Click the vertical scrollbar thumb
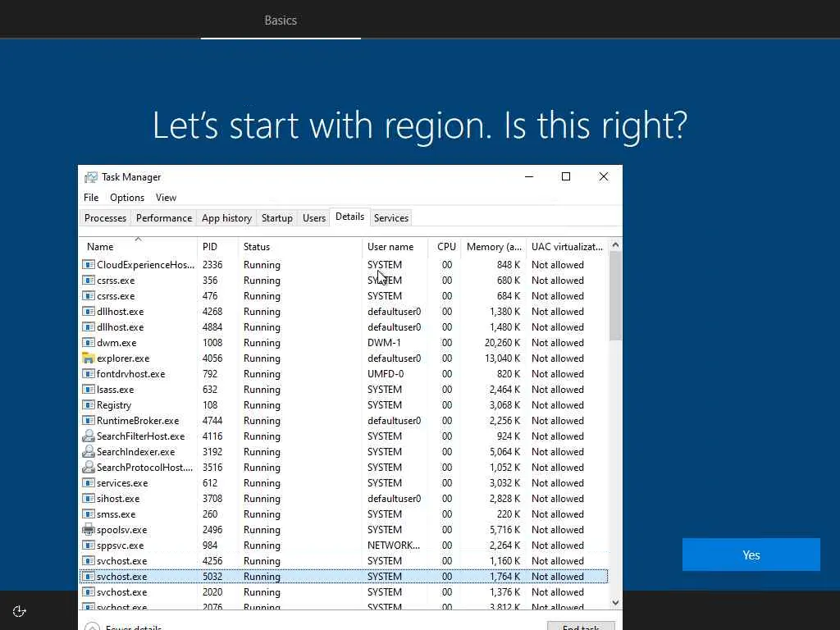Viewport: 840px width, 630px height. (x=615, y=296)
